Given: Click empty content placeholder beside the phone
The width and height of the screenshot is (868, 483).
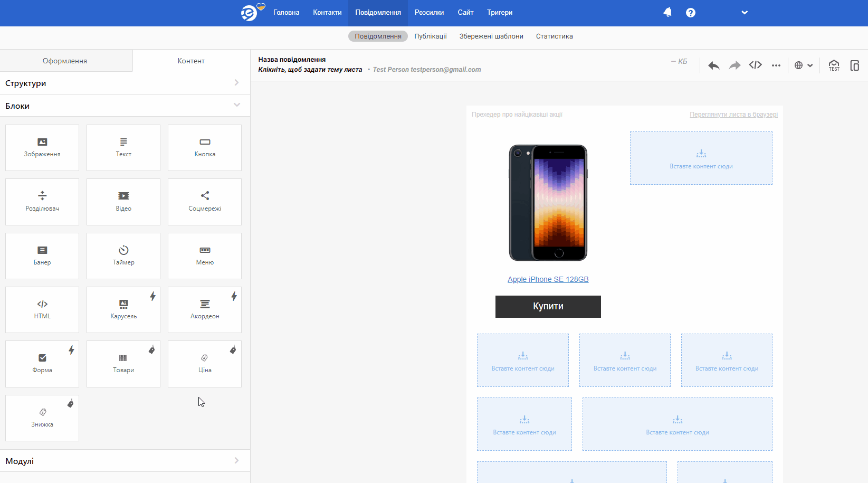Looking at the screenshot, I should click(x=701, y=158).
